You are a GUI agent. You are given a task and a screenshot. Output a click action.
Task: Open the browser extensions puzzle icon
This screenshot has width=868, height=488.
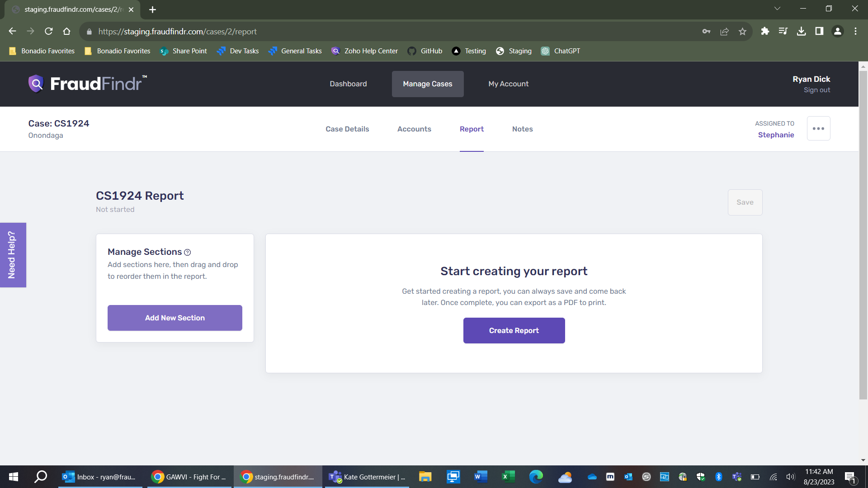765,32
